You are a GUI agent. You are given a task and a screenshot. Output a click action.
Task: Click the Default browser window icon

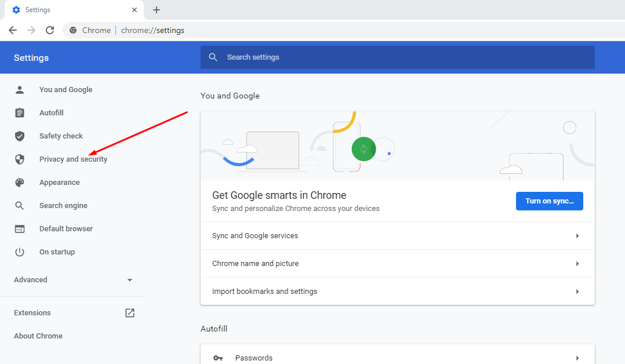pos(20,229)
